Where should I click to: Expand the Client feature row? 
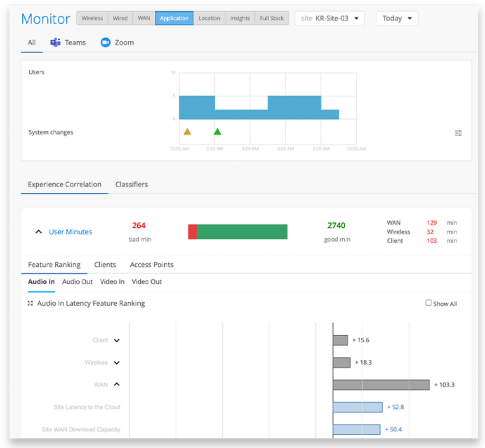tap(117, 340)
